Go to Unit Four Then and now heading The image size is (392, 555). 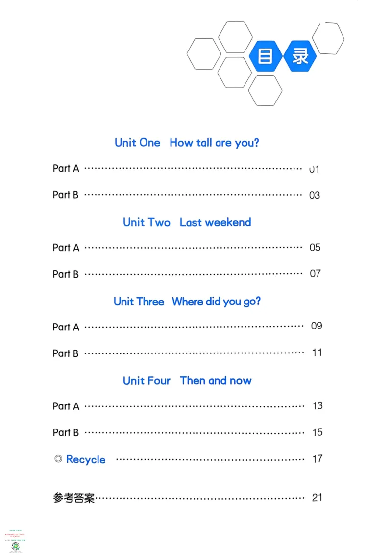coord(187,381)
